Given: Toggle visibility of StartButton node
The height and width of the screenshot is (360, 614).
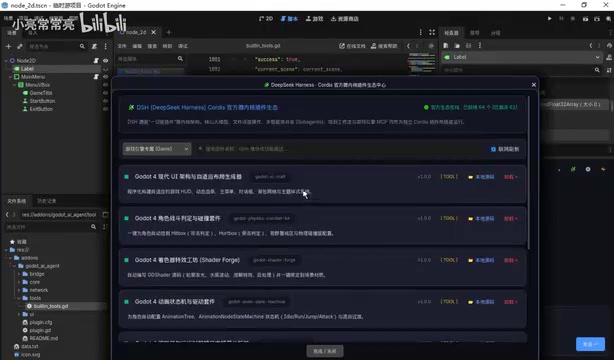Looking at the screenshot, I should 105,101.
